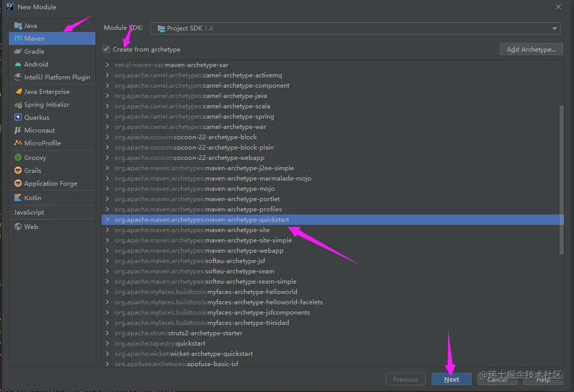Select cocoon-22-archetype-block-plain row
The width and height of the screenshot is (574, 392).
[x=333, y=148]
